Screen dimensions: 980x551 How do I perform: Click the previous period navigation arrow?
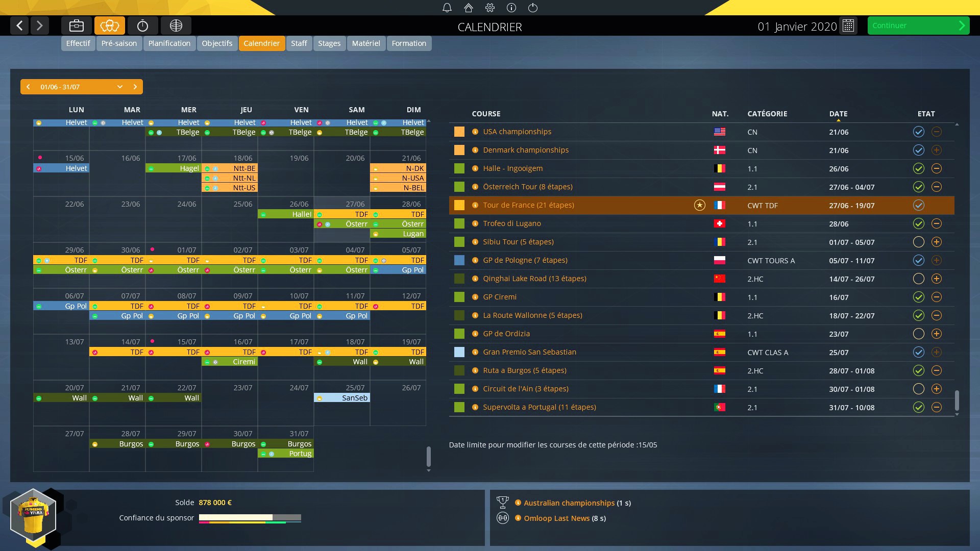pyautogui.click(x=28, y=86)
